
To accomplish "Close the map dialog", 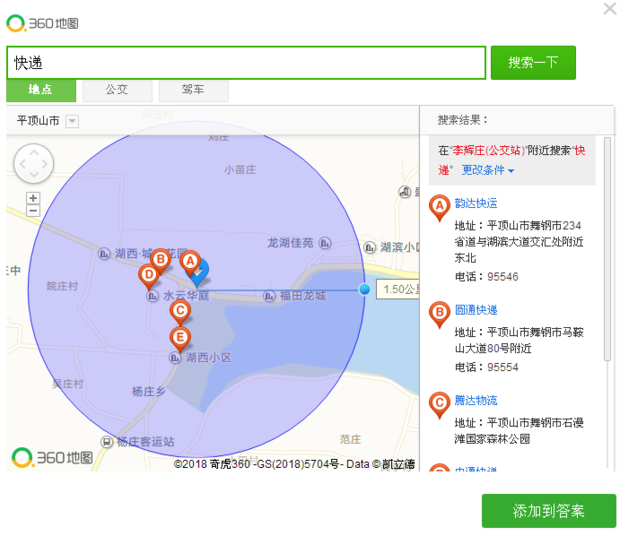I will tap(610, 8).
